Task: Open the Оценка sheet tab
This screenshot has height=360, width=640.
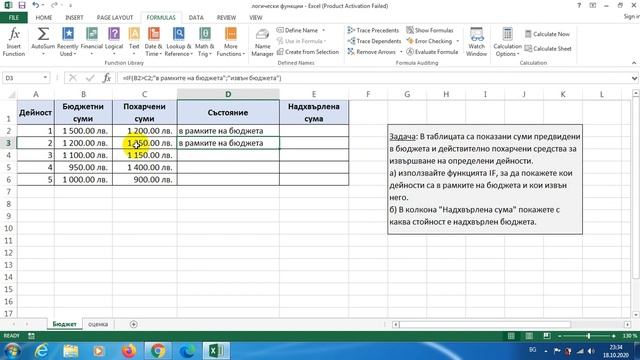Action: click(x=98, y=324)
